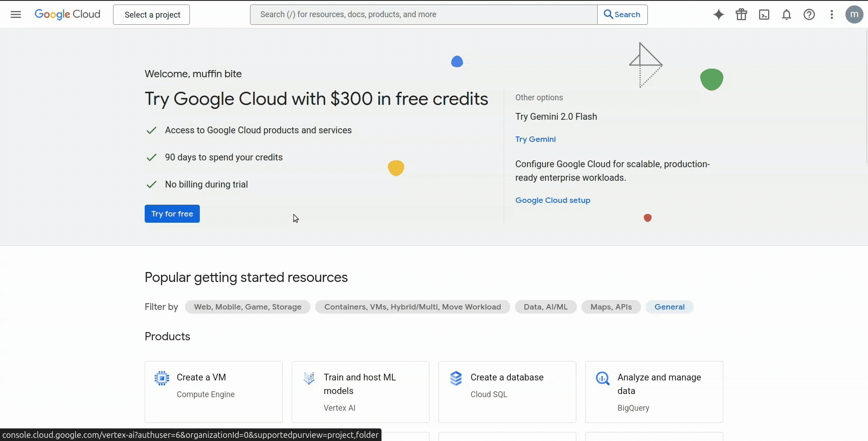Toggle the Containers, VMs, Hybrid/Multi filter chip

tap(412, 307)
